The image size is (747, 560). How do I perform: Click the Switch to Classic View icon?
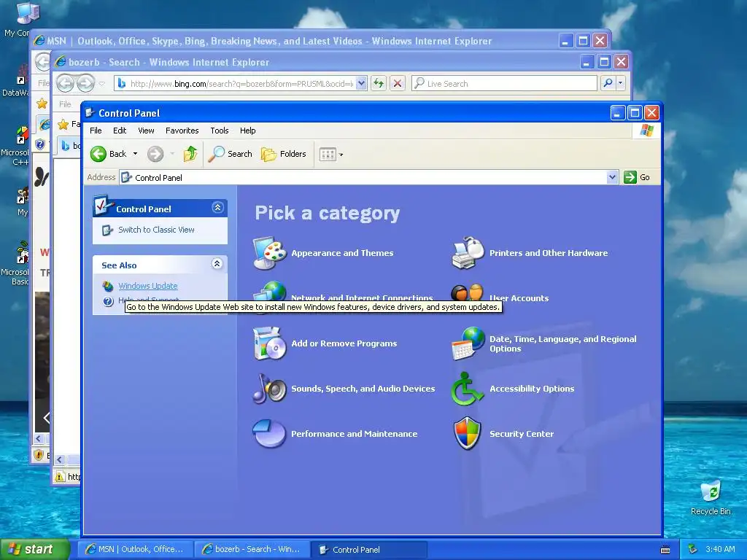click(108, 230)
